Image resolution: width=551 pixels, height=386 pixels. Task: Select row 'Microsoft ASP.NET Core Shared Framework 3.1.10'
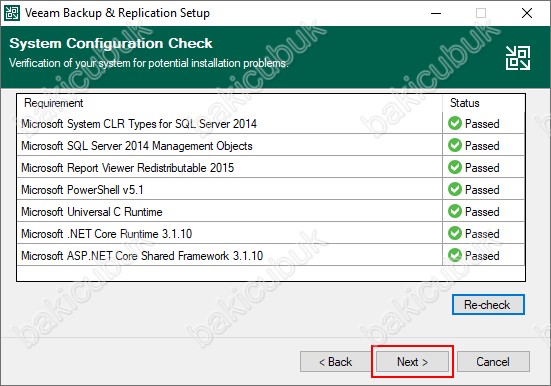(271, 255)
